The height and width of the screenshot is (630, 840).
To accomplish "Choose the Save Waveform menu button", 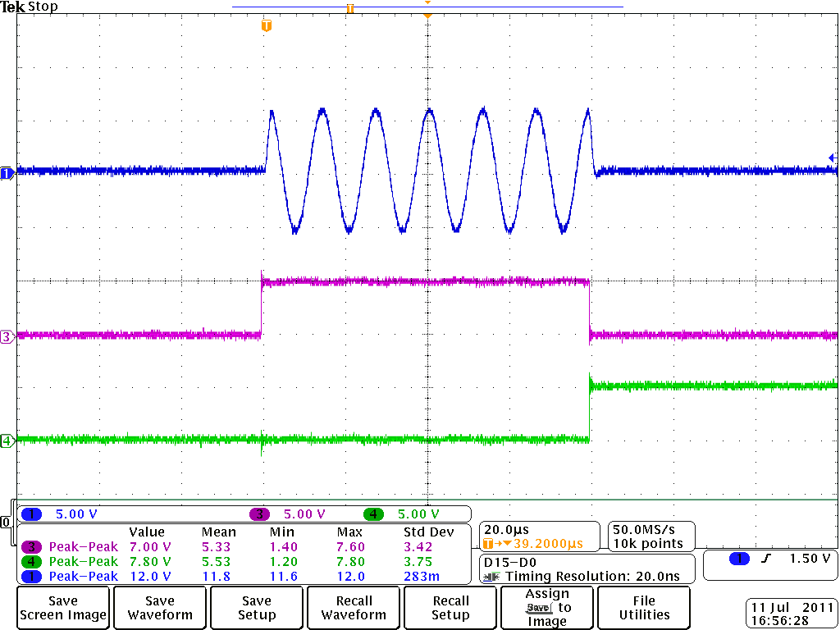I will 160,608.
